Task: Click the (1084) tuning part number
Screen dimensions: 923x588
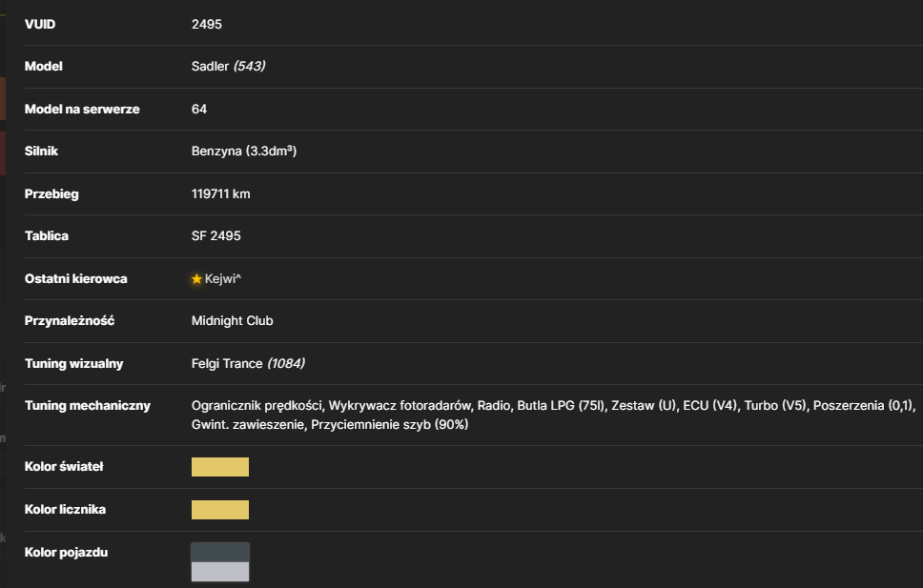Action: click(286, 364)
